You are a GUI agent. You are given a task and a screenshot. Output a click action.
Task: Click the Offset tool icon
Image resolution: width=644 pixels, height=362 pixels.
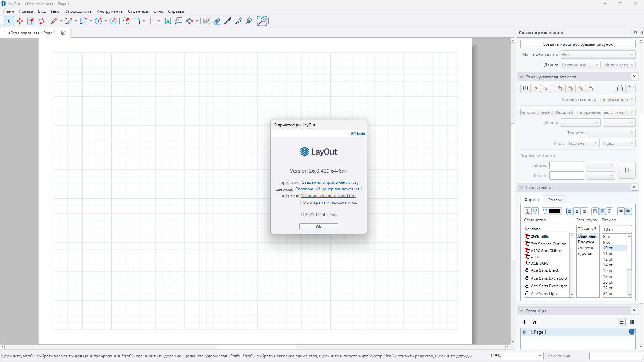pyautogui.click(x=126, y=21)
